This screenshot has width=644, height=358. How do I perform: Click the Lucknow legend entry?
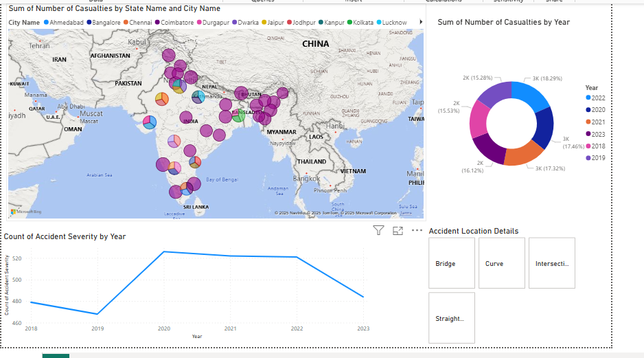coord(394,23)
